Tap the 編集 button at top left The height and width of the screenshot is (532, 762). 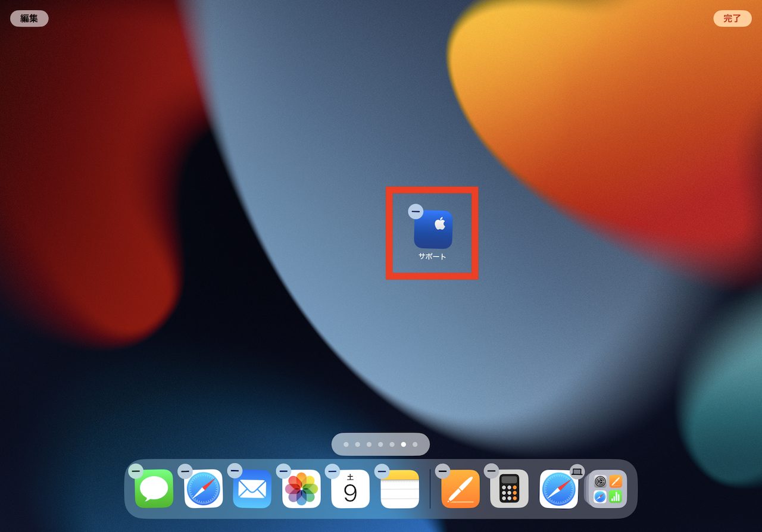29,18
